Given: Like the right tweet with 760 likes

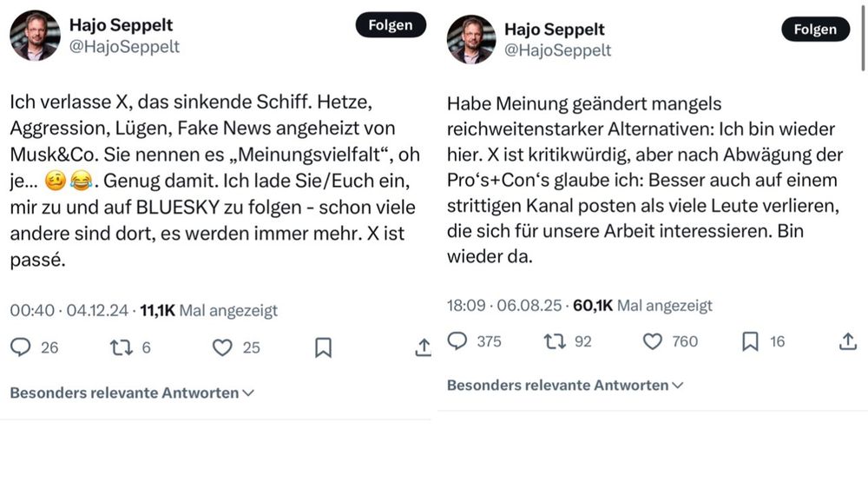Looking at the screenshot, I should pos(653,341).
